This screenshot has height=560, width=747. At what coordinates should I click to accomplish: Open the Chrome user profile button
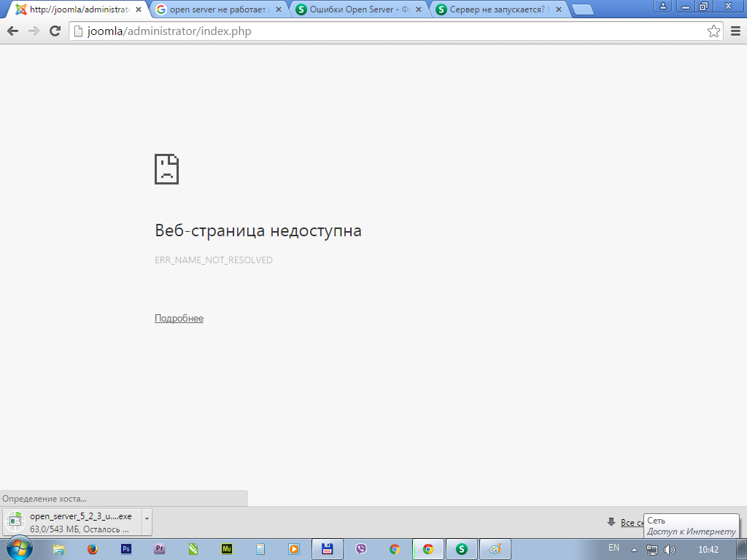pos(663,6)
